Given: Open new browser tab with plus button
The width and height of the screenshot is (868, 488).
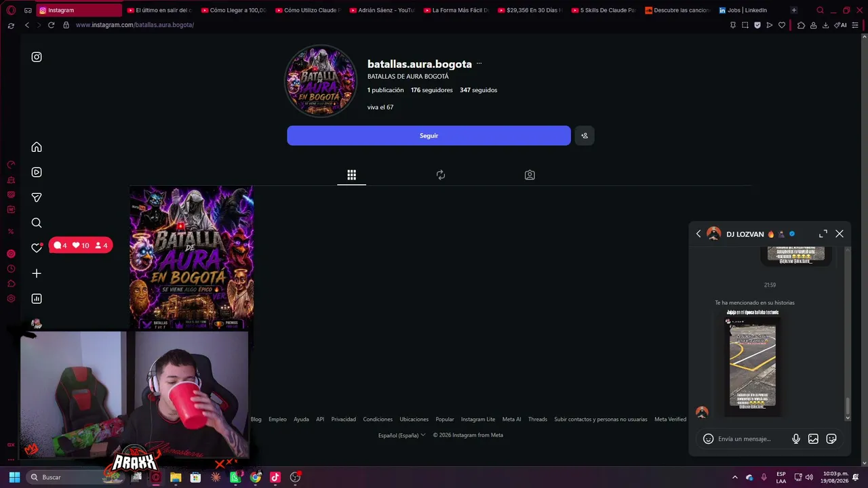Looking at the screenshot, I should pos(794,10).
